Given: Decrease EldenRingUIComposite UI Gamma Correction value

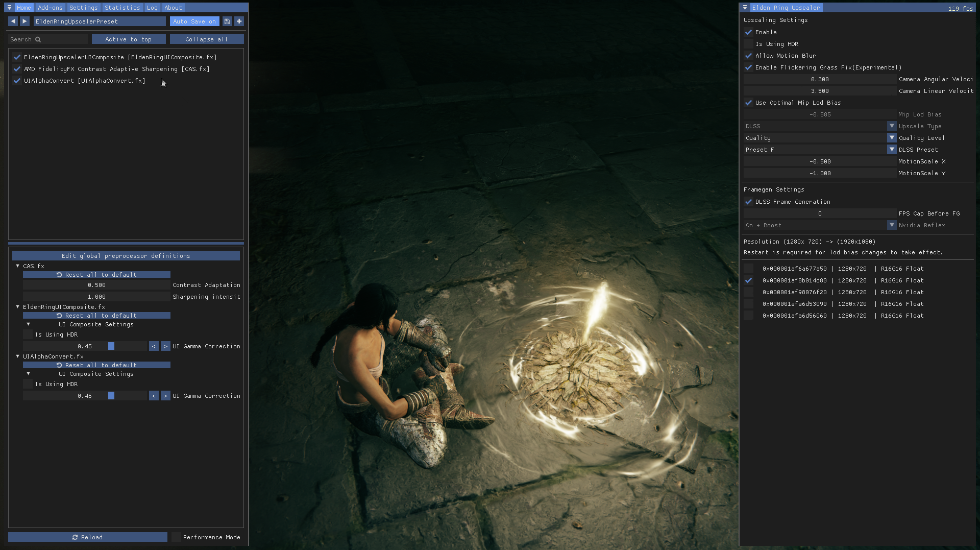Looking at the screenshot, I should point(154,346).
